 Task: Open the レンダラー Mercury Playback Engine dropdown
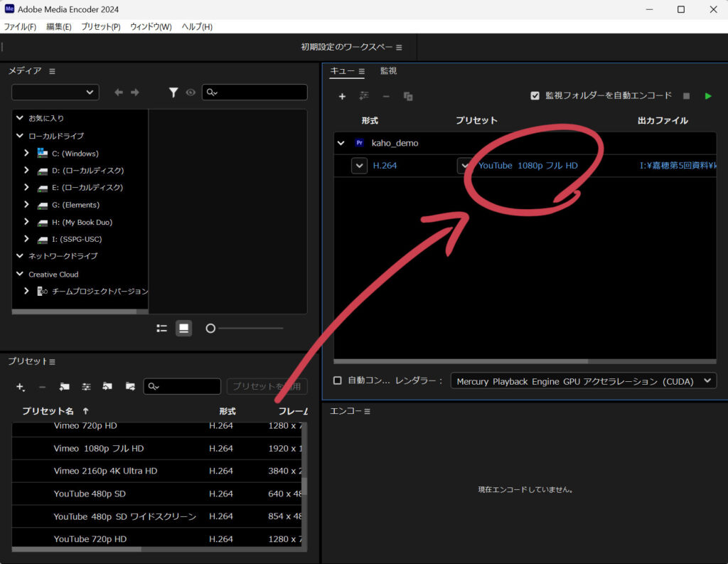(x=583, y=381)
